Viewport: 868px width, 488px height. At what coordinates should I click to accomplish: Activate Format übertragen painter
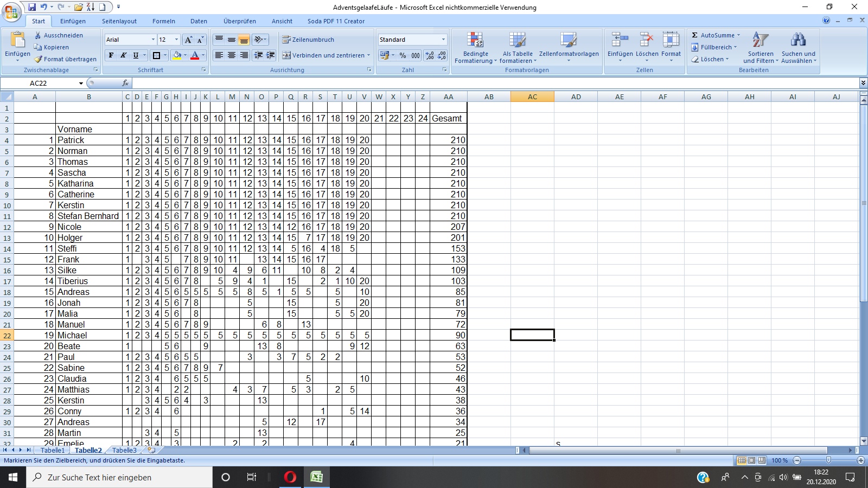[x=66, y=59]
